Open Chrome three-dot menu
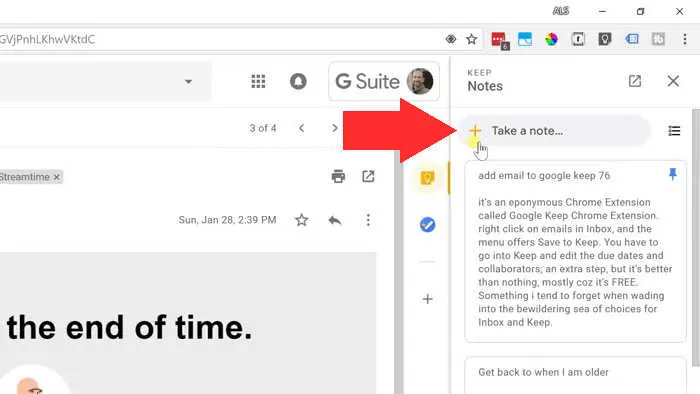The height and width of the screenshot is (394, 700). pos(685,39)
